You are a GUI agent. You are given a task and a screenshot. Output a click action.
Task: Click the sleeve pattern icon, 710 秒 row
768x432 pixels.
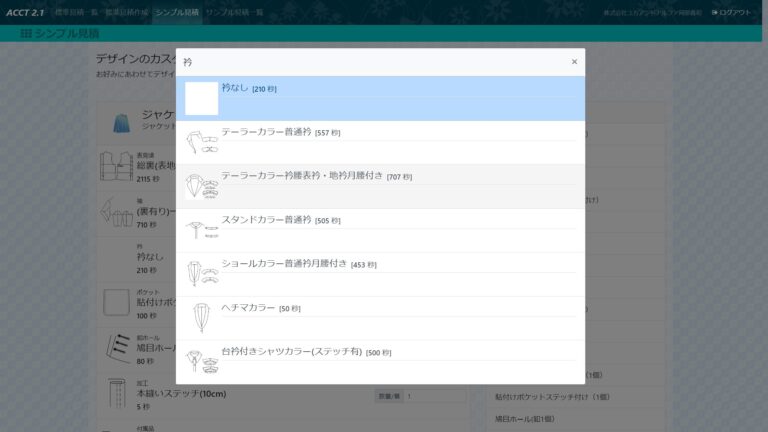click(117, 212)
